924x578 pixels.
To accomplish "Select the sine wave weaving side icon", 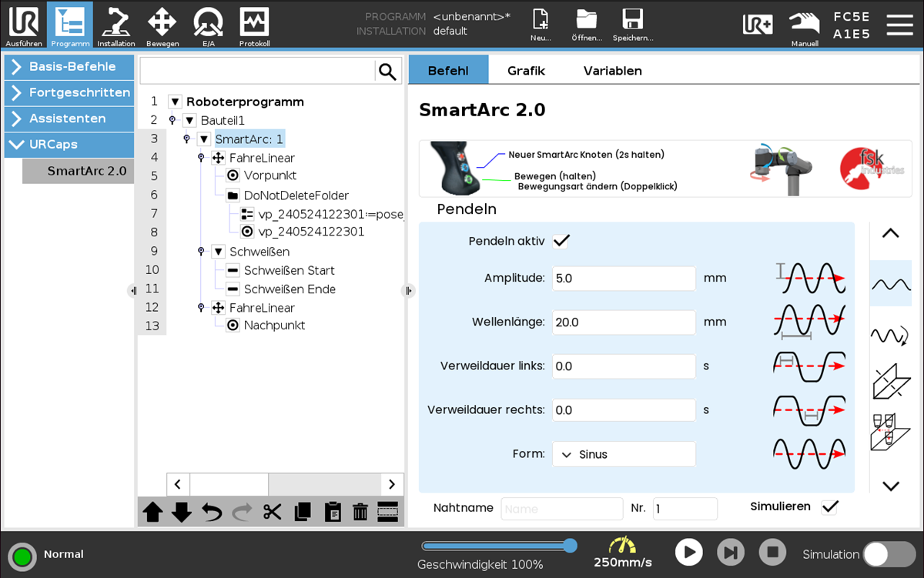I will point(891,283).
